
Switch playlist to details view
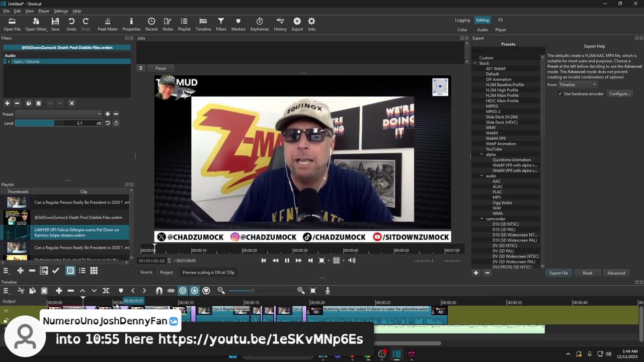pyautogui.click(x=70, y=270)
